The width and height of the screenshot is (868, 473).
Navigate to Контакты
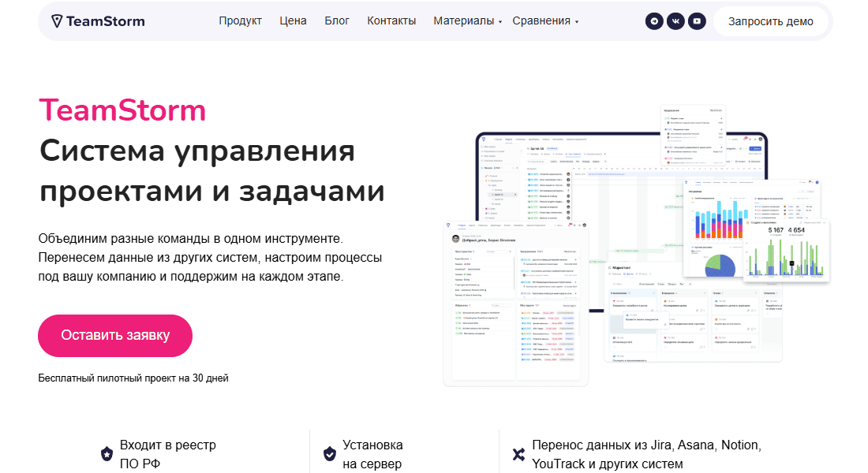[391, 21]
